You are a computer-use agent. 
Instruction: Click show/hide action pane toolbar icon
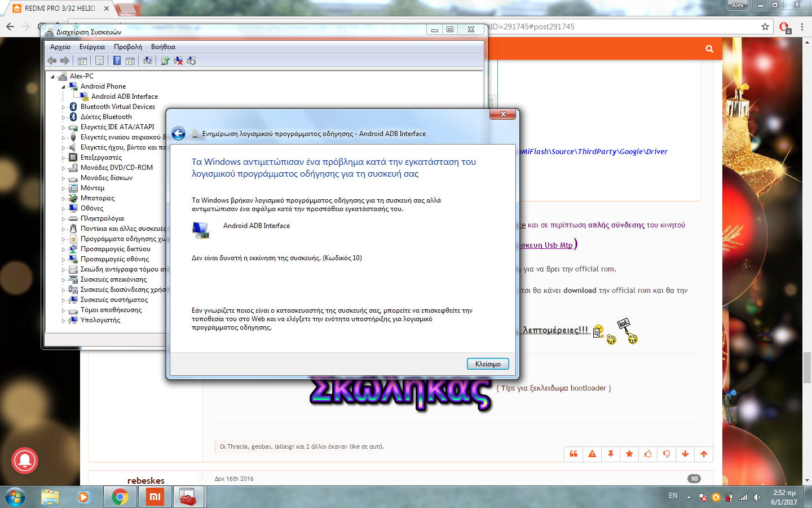(130, 60)
